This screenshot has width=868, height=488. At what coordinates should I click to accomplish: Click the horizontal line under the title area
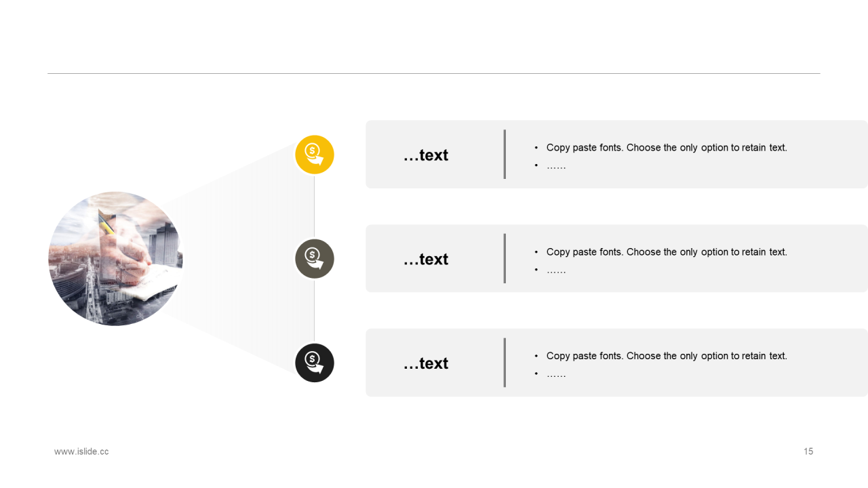pos(434,73)
